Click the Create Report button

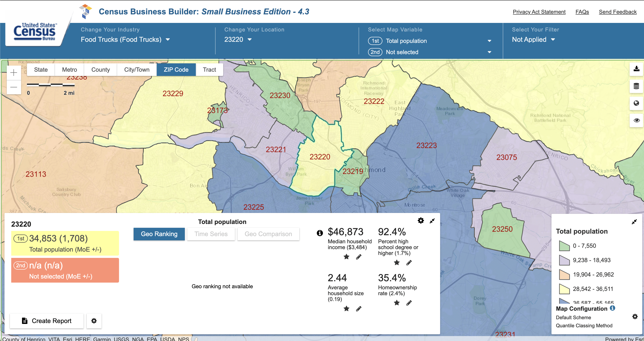tap(46, 321)
